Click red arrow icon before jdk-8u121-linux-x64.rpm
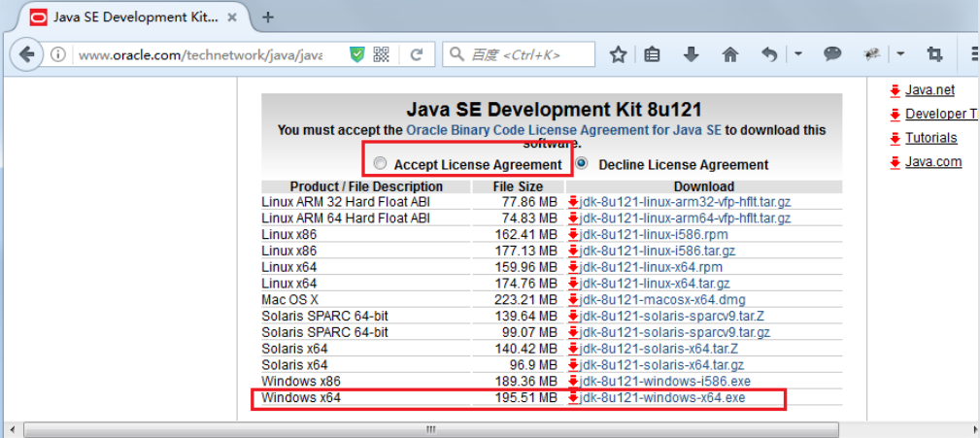The height and width of the screenshot is (438, 980). [x=573, y=267]
